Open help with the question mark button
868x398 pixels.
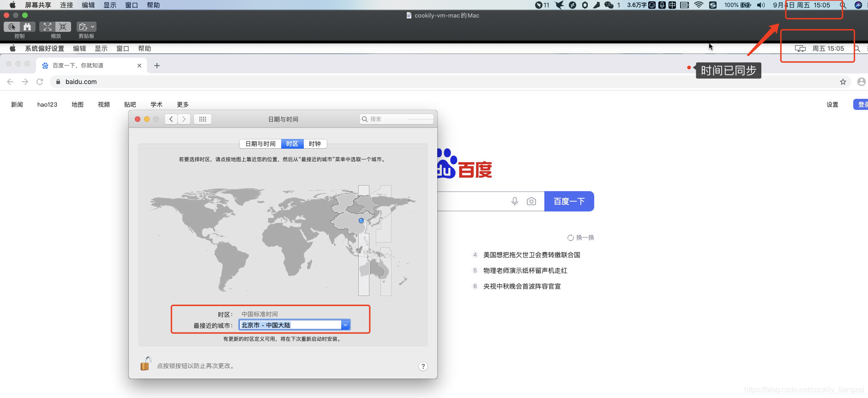tap(423, 366)
